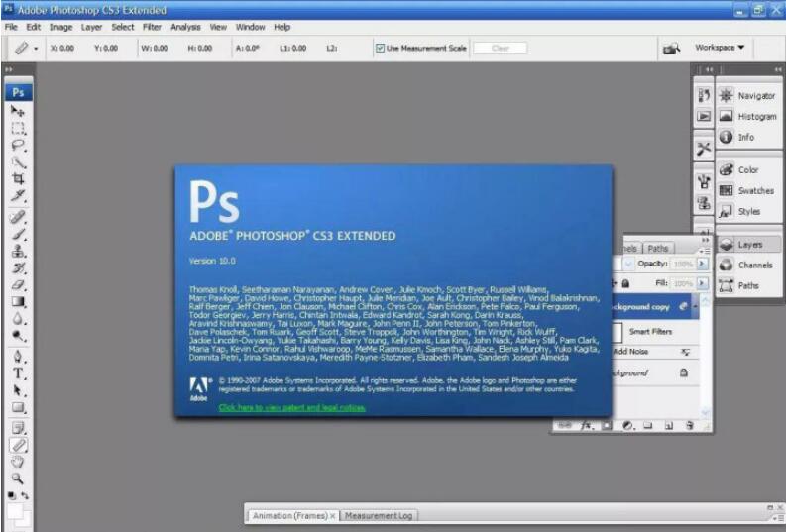Click Go to Bridge icon
Viewport: 786px width, 532px height.
pyautogui.click(x=671, y=49)
